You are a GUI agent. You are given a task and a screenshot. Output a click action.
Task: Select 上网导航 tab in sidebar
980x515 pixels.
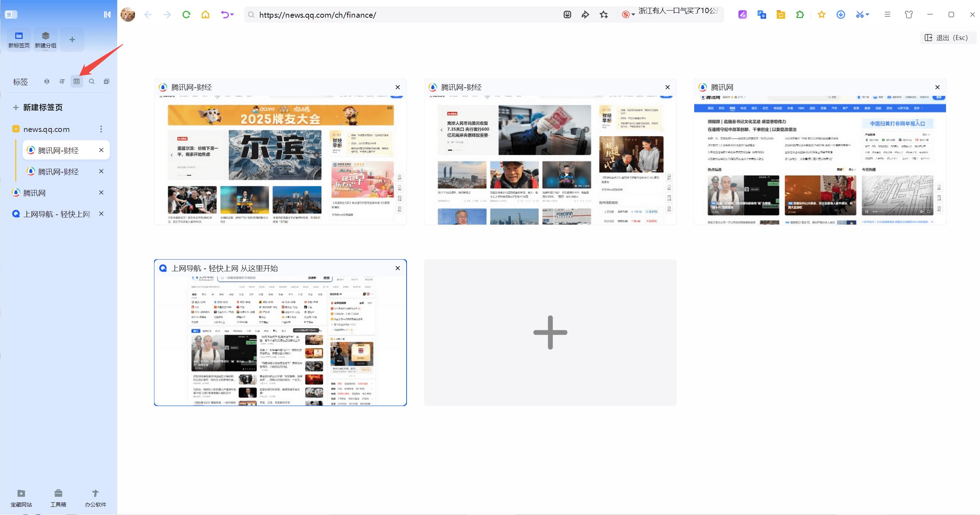point(56,214)
